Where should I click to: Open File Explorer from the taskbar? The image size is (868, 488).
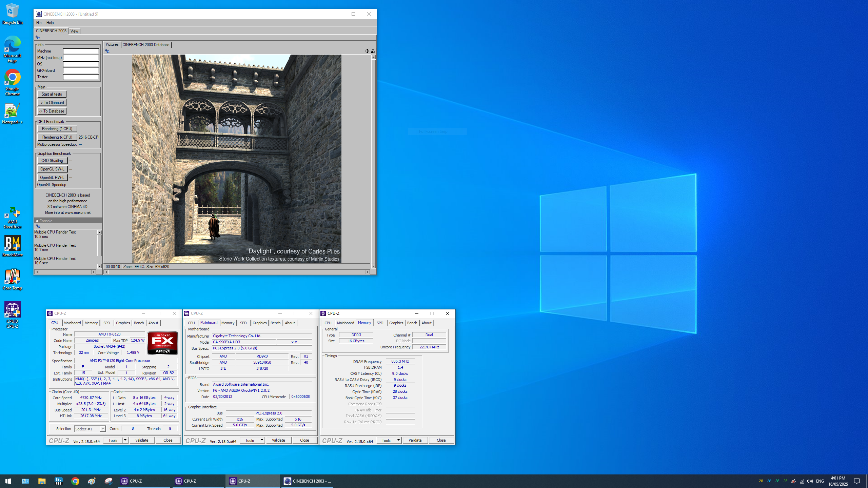click(42, 481)
